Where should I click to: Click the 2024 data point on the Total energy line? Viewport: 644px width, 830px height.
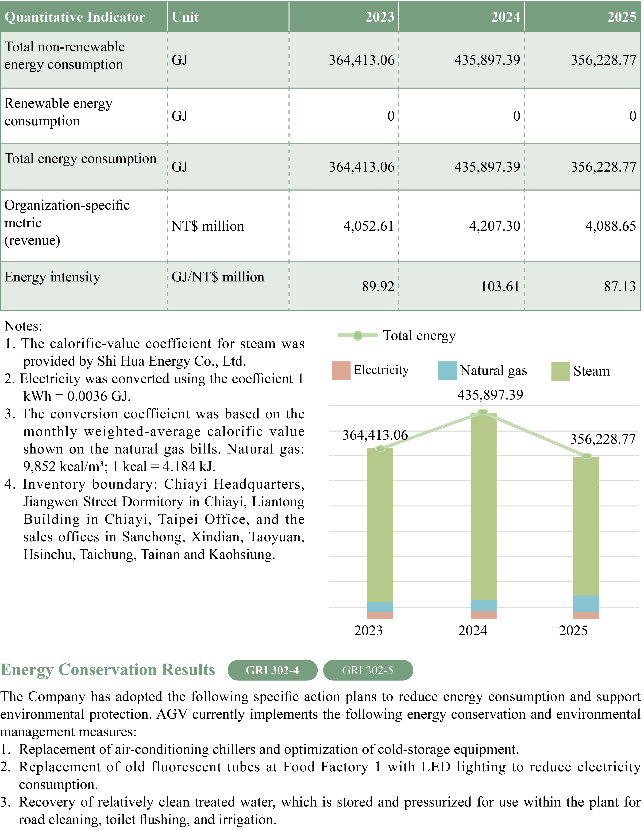click(x=483, y=412)
